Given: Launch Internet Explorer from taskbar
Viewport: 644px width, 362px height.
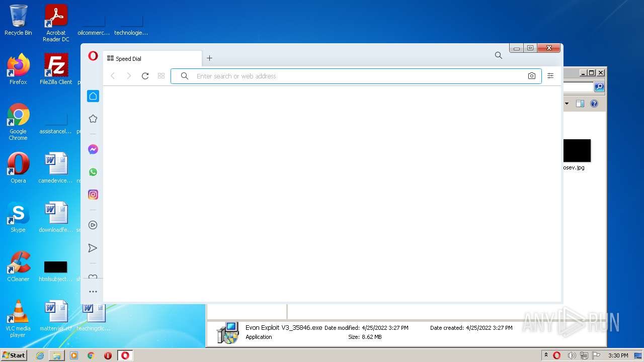Looking at the screenshot, I should (40, 355).
